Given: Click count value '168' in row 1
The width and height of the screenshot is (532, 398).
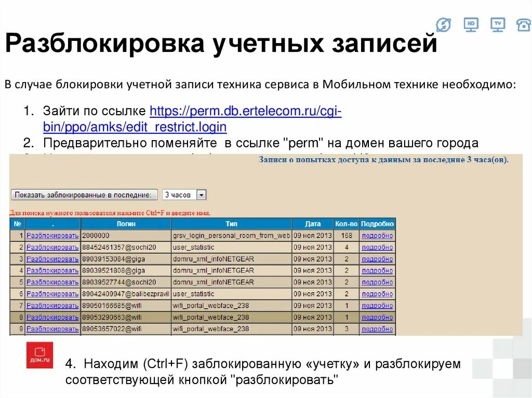Looking at the screenshot, I should pyautogui.click(x=347, y=236).
